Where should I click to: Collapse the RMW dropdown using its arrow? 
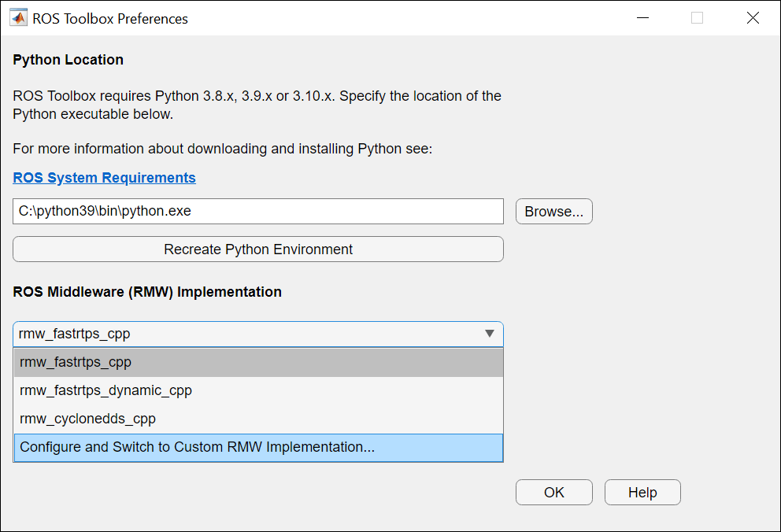tap(490, 334)
